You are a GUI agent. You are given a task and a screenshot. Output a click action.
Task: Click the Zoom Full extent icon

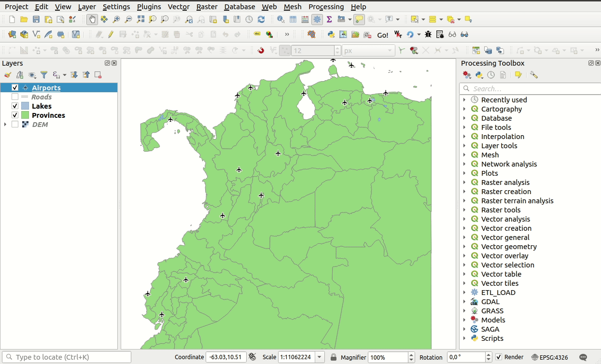click(140, 19)
